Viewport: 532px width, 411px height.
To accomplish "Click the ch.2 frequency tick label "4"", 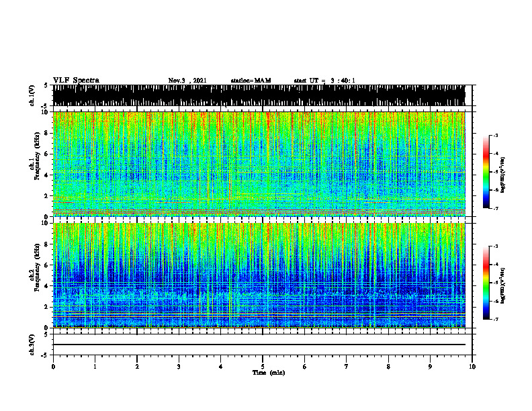I will (47, 286).
